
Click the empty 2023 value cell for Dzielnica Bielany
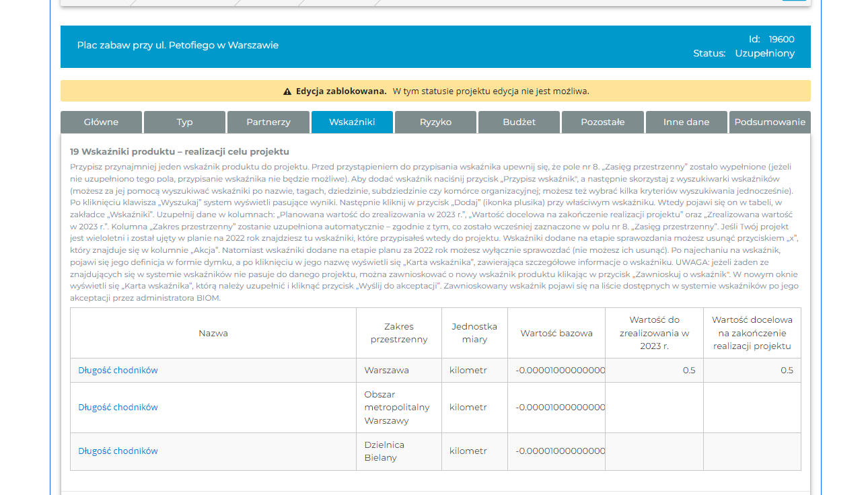(654, 451)
